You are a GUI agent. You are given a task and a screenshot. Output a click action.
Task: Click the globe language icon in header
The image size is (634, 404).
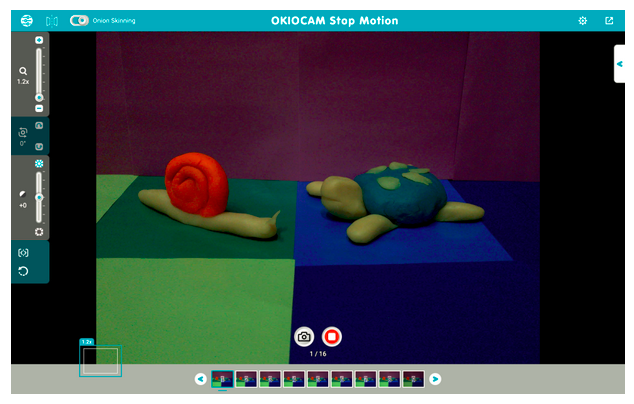click(26, 20)
